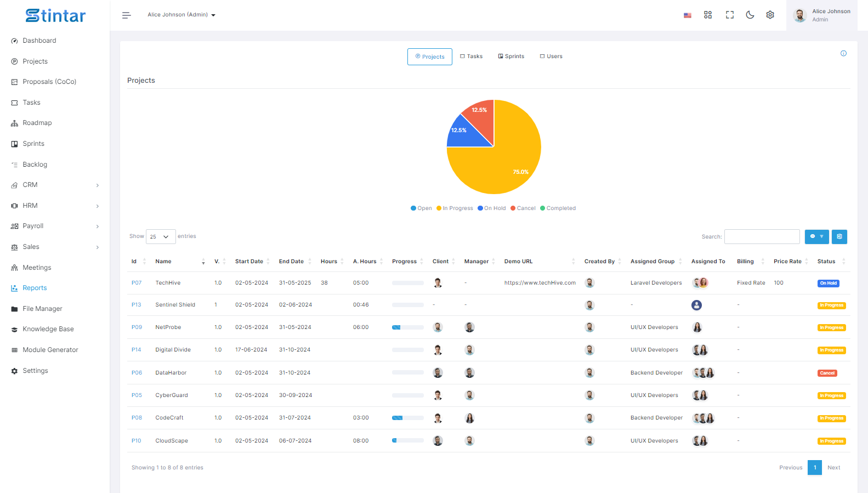868x493 pixels.
Task: Click the Dashboard sidebar icon
Action: coord(15,41)
